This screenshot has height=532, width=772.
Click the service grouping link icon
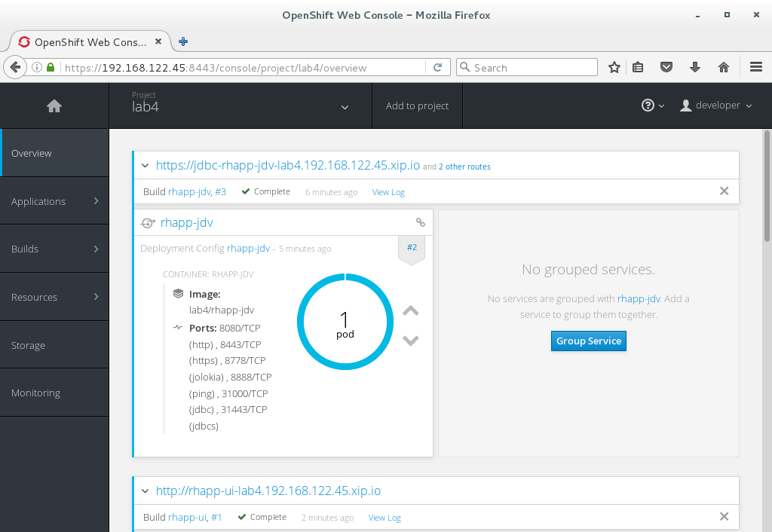point(421,222)
